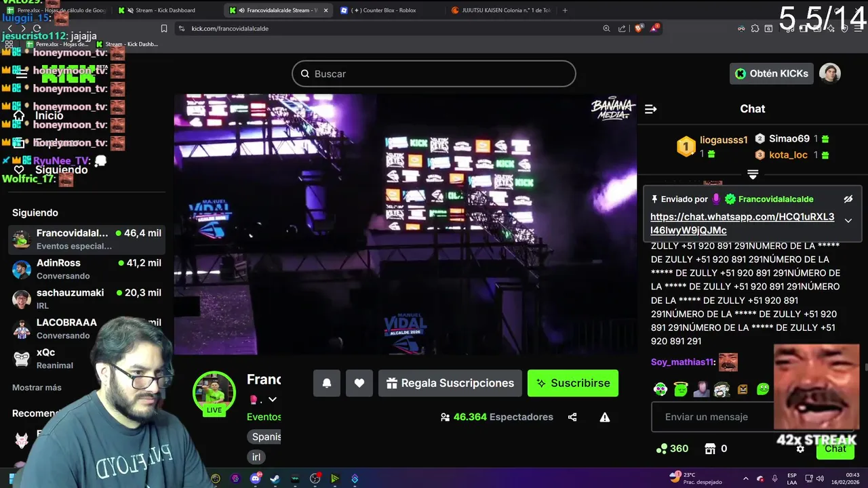Click the ESP LAA language indicator
The height and width of the screenshot is (488, 868).
793,479
